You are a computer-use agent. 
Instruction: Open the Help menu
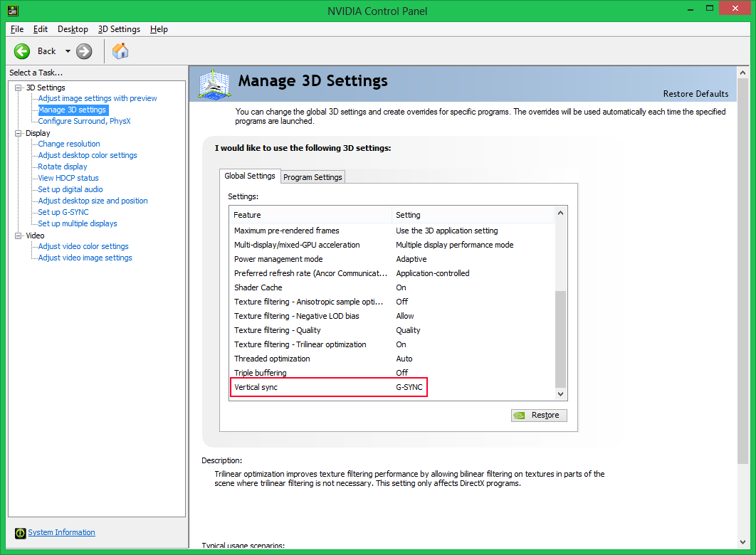tap(159, 29)
